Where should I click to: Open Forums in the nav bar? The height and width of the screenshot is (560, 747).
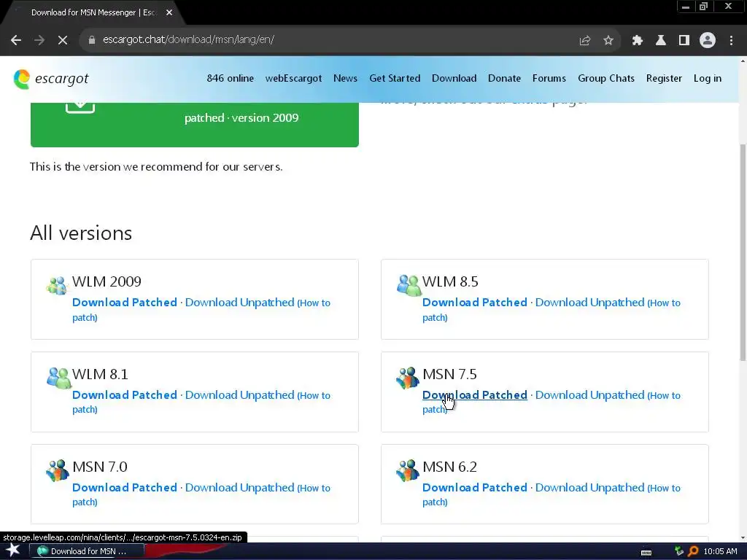point(549,78)
